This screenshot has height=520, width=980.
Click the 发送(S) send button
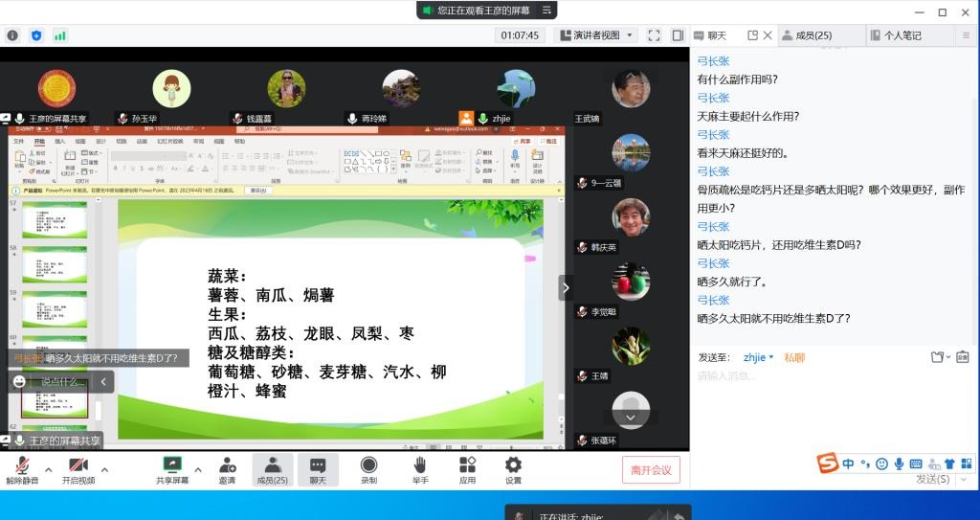pyautogui.click(x=933, y=479)
